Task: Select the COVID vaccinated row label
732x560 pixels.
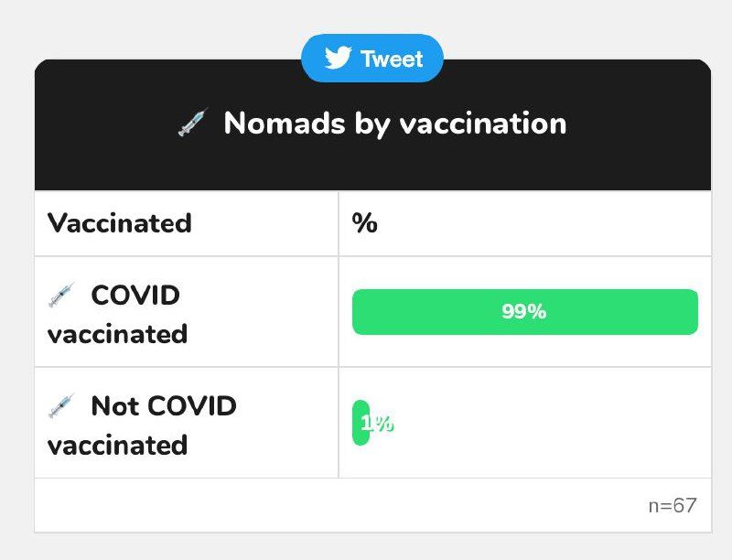Action: point(118,315)
